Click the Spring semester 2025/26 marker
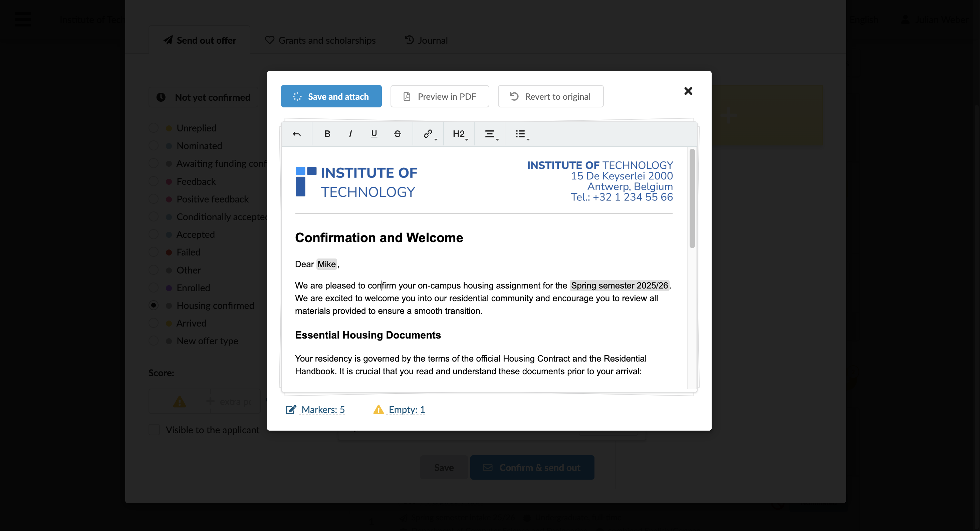Screen dimensions: 980x531 tap(620, 286)
